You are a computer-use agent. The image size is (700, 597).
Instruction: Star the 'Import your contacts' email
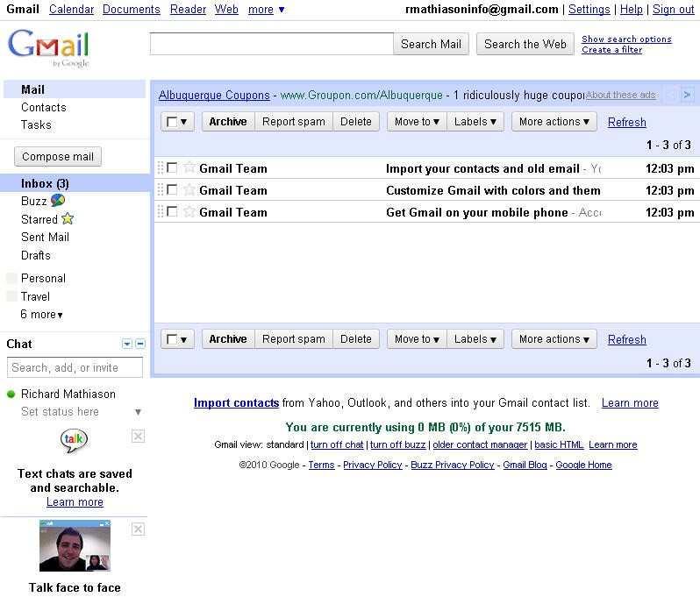(189, 168)
